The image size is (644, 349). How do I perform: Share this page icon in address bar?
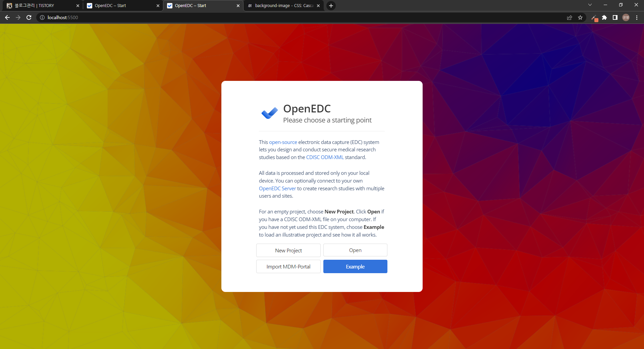point(570,17)
